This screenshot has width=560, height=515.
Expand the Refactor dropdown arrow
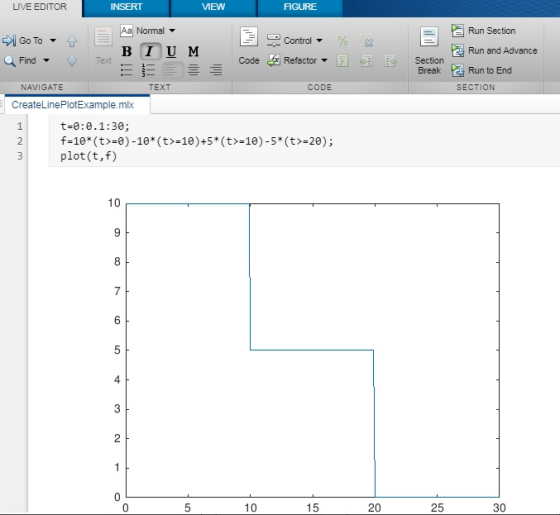[324, 60]
